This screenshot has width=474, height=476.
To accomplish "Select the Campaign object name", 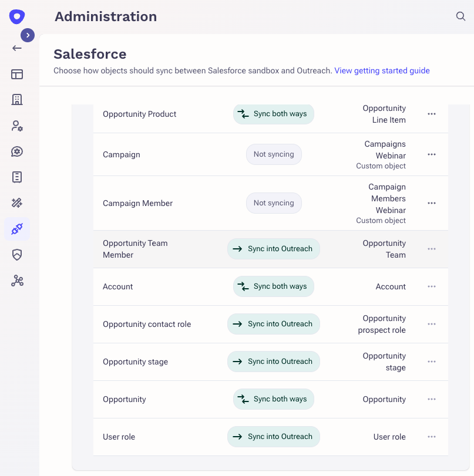I will [122, 155].
